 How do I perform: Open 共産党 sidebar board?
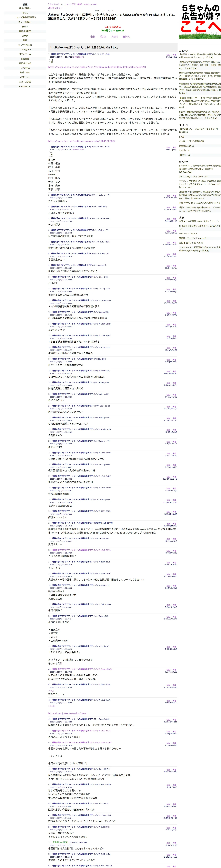pos(25,36)
